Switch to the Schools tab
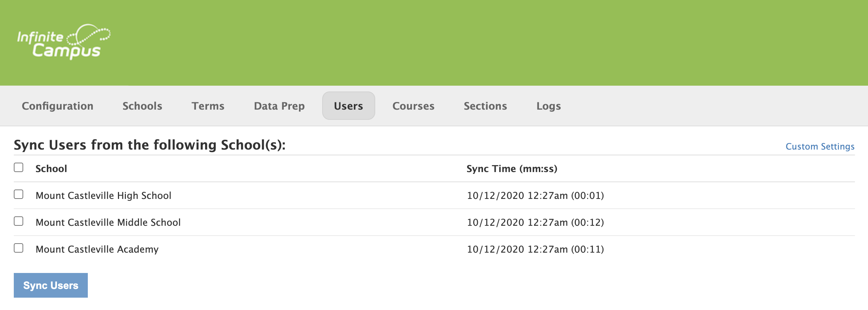 (142, 106)
